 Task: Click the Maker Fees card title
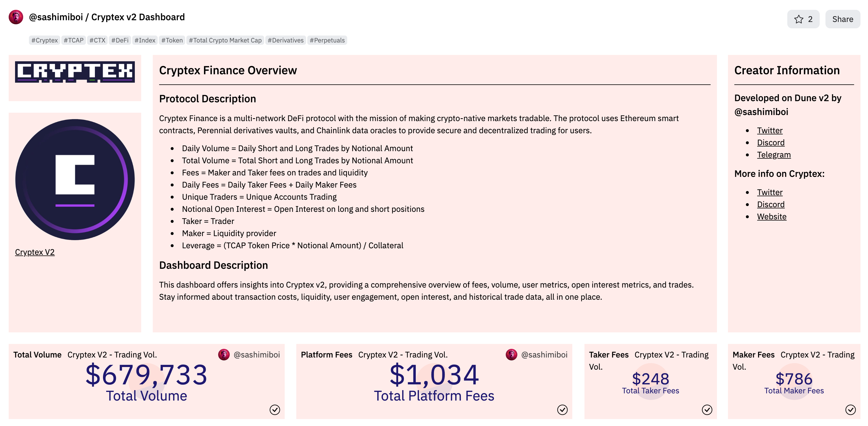(x=753, y=355)
